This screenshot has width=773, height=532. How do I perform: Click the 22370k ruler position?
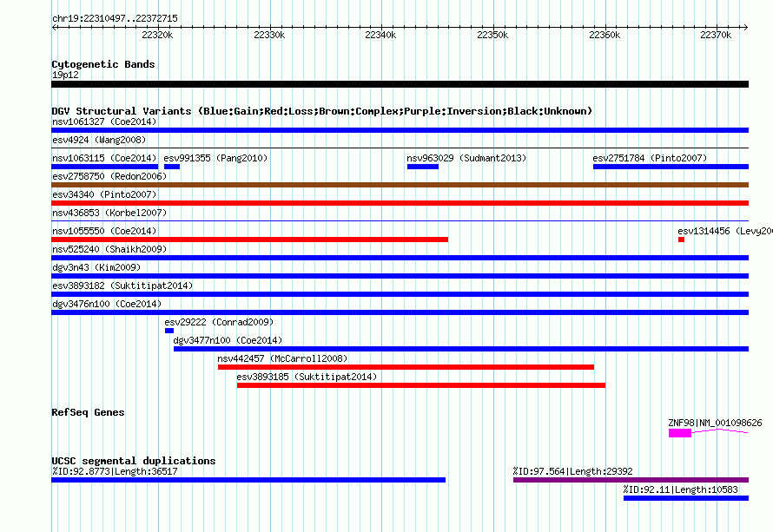coord(716,35)
